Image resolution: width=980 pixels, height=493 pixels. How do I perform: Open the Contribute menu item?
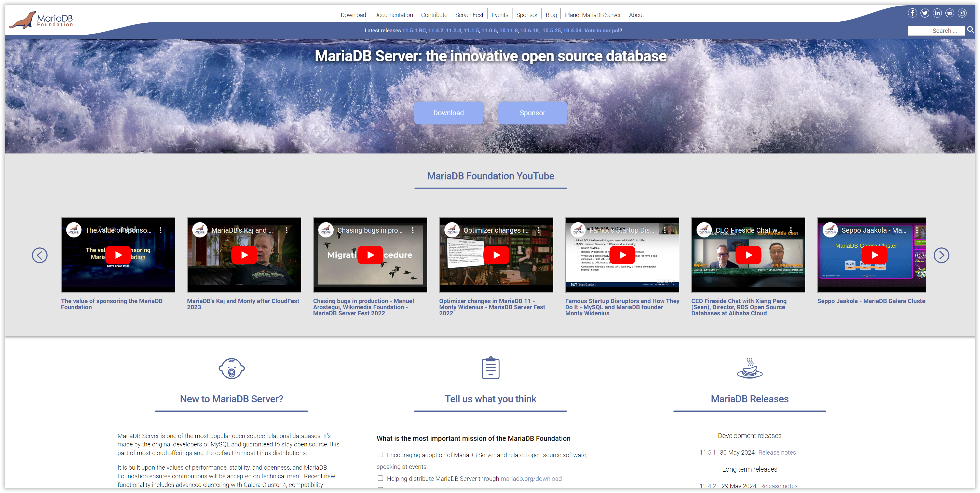click(x=434, y=15)
